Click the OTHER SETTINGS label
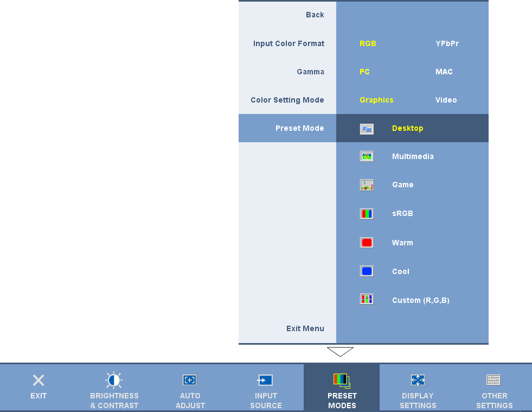The height and width of the screenshot is (412, 532). point(495,401)
